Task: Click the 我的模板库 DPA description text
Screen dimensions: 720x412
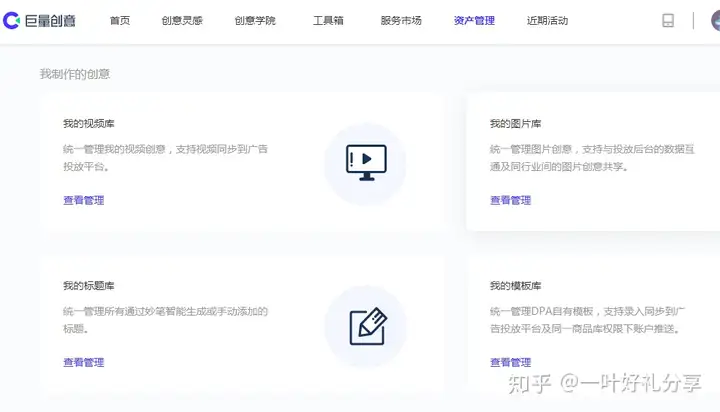Action: 587,320
